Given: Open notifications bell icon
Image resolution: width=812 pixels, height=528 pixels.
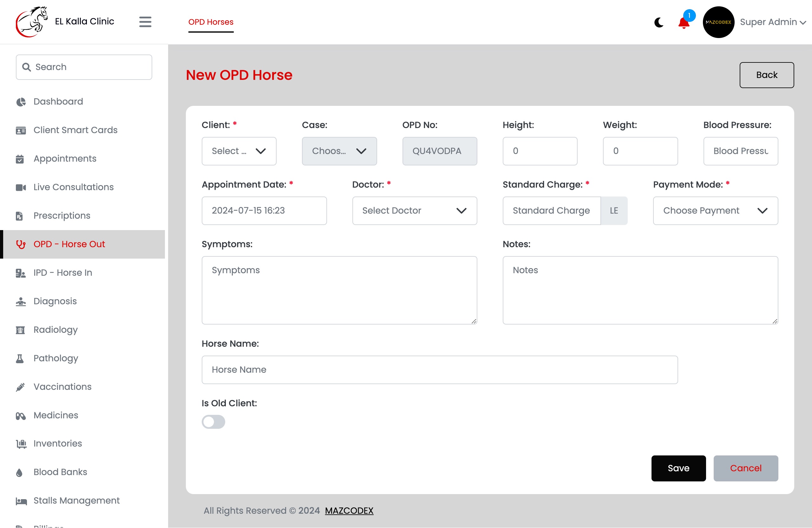Looking at the screenshot, I should point(684,23).
